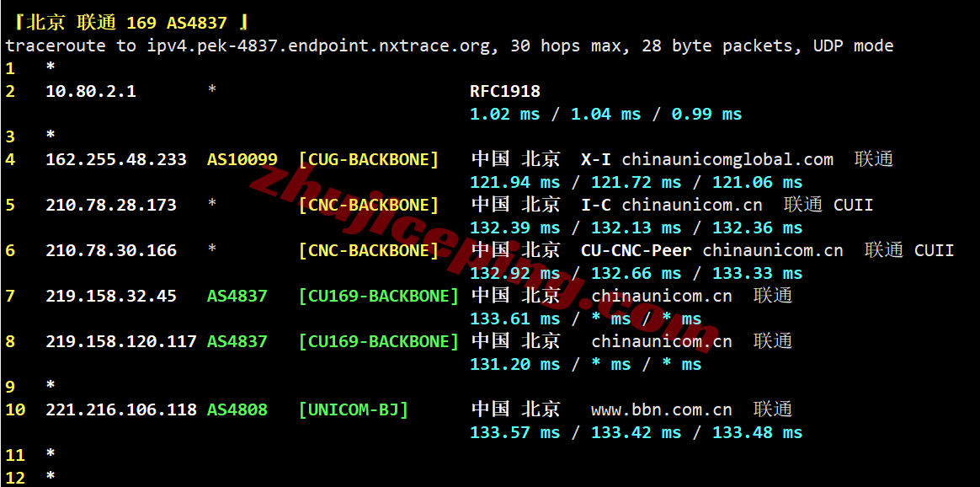
Task: Click the AS4808 label on hop 10
Action: [237, 409]
